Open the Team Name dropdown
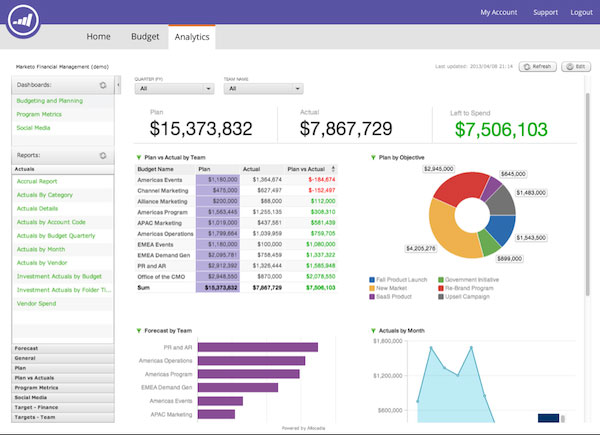Screen dimensions: 600x435 (x=263, y=89)
